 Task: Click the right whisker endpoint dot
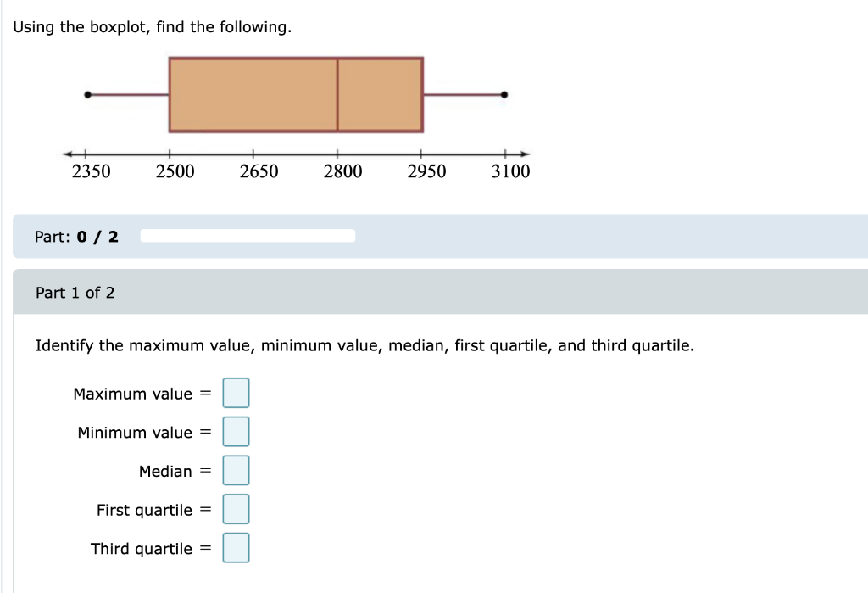[x=504, y=93]
